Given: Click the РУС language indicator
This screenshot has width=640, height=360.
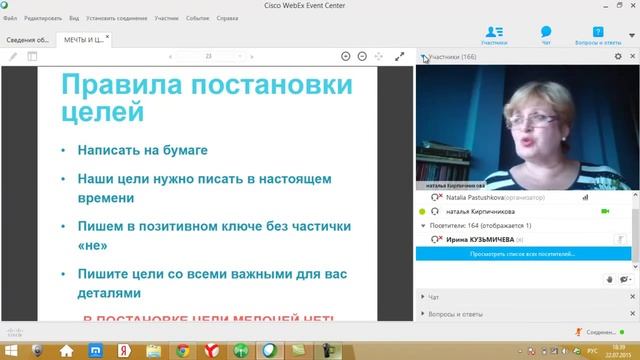Looking at the screenshot, I should (x=592, y=351).
